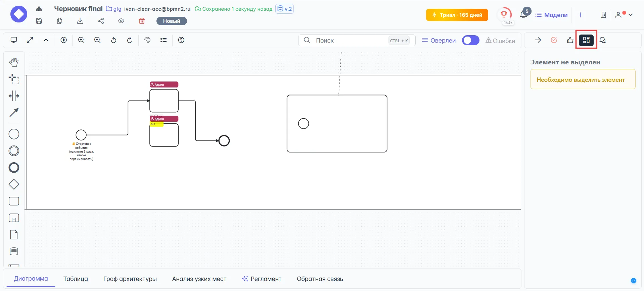Open the Граф архитектуры tab
Screen dimensions: 644x291
[x=130, y=279]
